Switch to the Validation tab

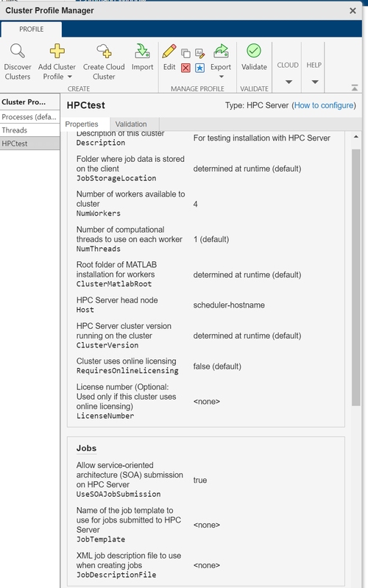point(131,124)
